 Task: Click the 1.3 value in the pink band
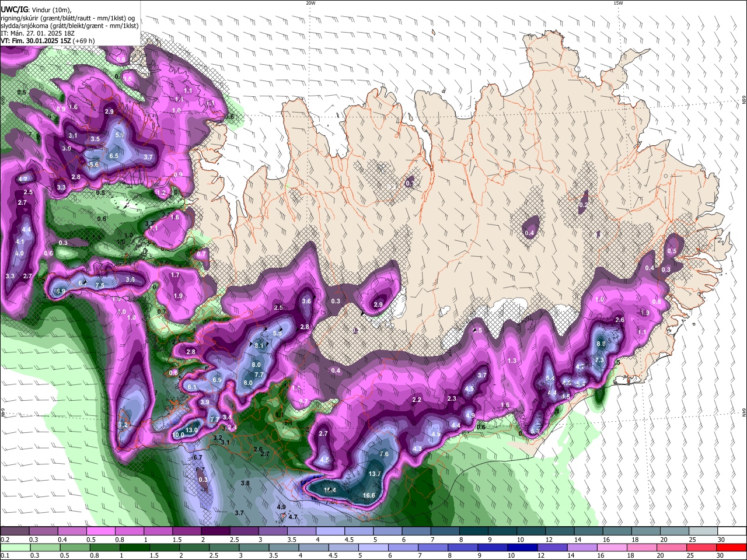pyautogui.click(x=512, y=360)
